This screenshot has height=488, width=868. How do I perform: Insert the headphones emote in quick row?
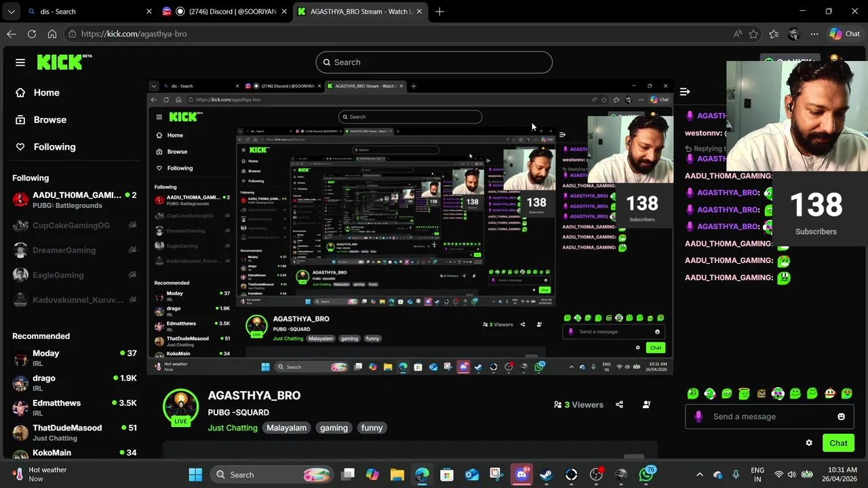click(x=710, y=394)
